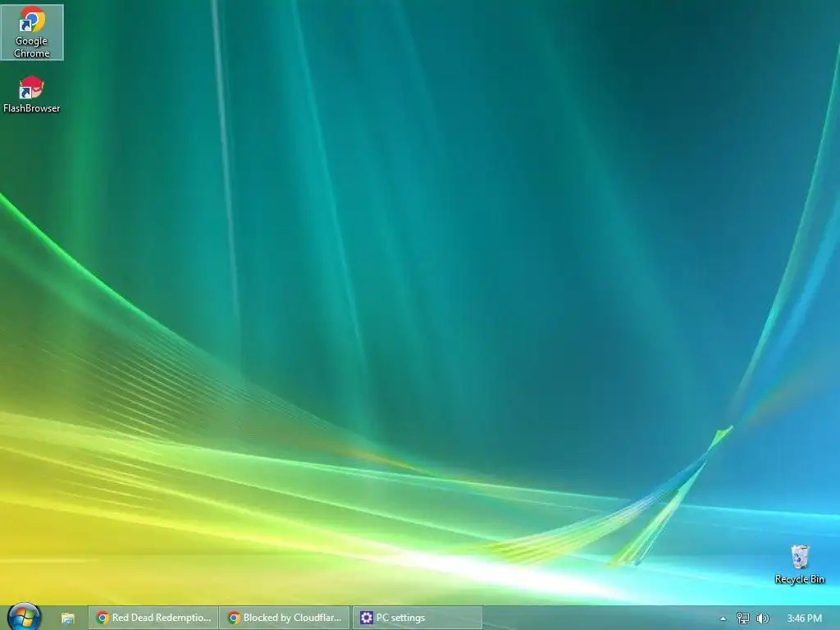The width and height of the screenshot is (840, 630).
Task: Show hidden system tray icons
Action: pos(723,619)
